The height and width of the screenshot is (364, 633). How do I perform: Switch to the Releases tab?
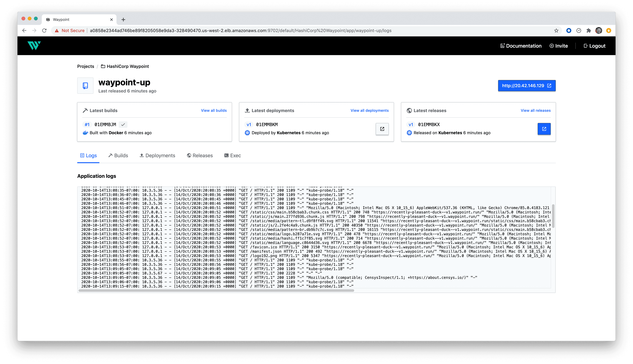(200, 156)
